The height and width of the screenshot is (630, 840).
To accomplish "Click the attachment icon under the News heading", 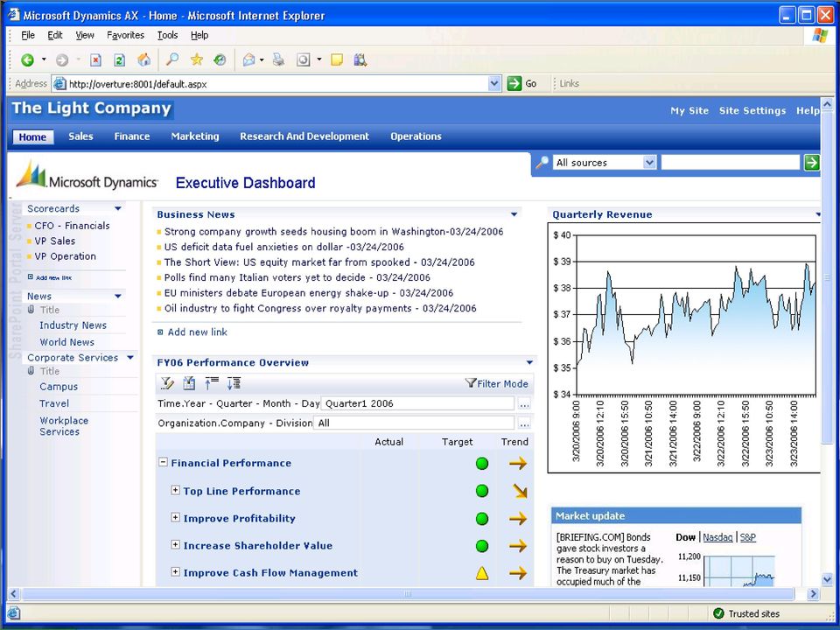I will pos(31,310).
